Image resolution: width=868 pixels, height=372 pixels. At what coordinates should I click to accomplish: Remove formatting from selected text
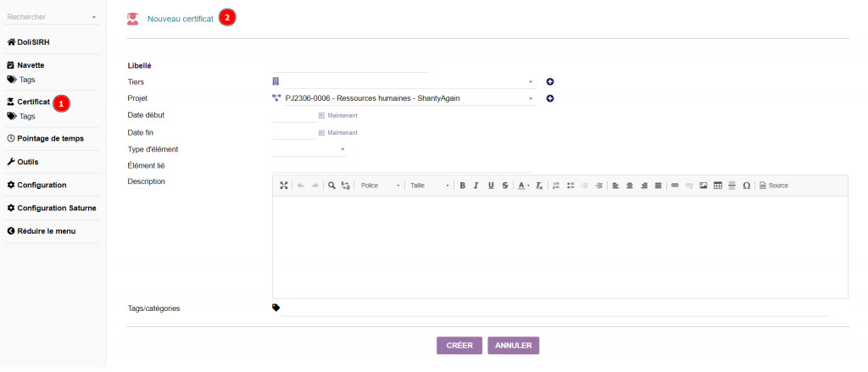pyautogui.click(x=539, y=186)
